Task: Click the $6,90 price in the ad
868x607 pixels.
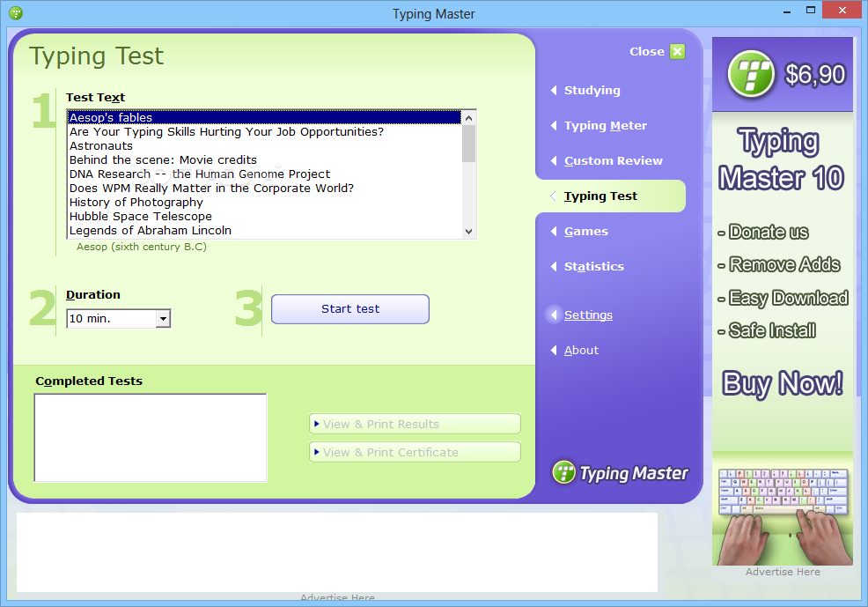Action: pos(815,74)
